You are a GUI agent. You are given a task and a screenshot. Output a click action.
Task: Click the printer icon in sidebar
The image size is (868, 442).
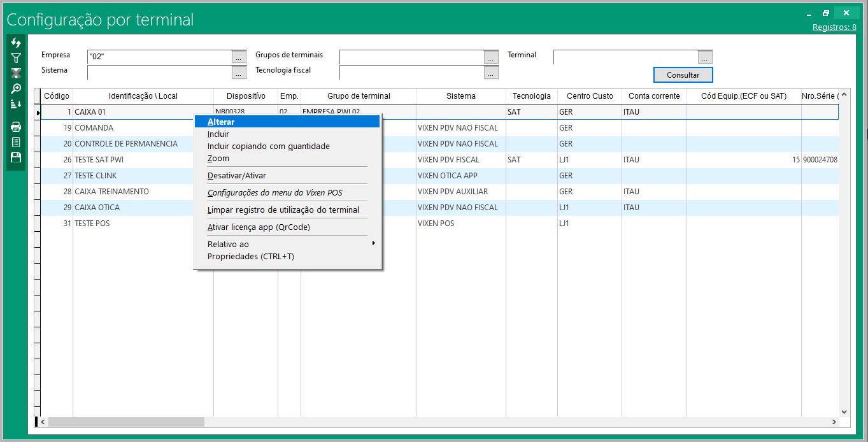[x=16, y=127]
